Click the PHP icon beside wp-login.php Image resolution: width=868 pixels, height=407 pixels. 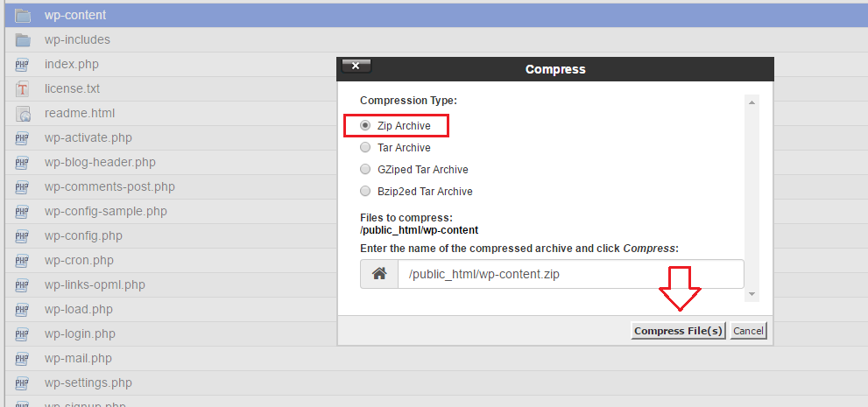(22, 334)
